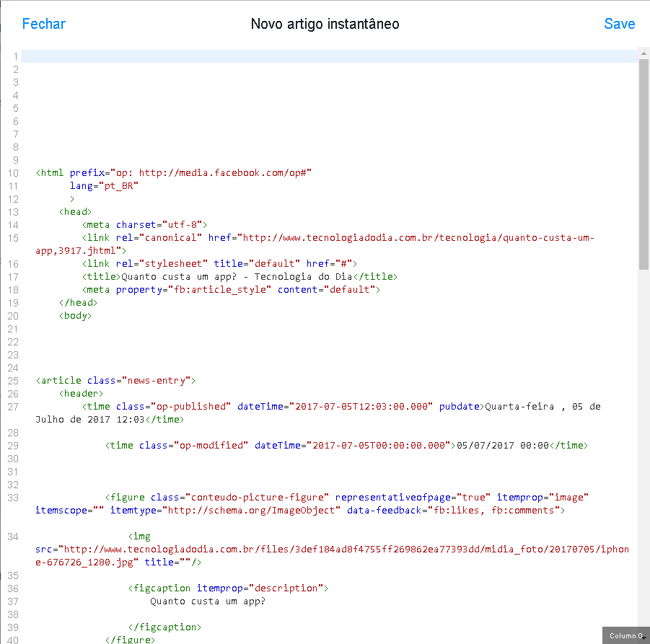Image resolution: width=650 pixels, height=644 pixels.
Task: Click the <body> tag
Action: [75, 316]
